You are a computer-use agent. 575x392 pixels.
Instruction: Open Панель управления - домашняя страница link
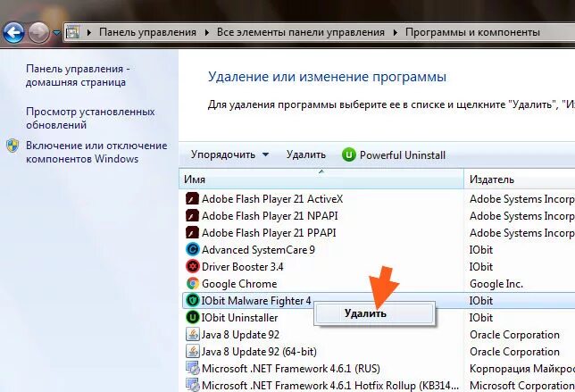(78, 76)
